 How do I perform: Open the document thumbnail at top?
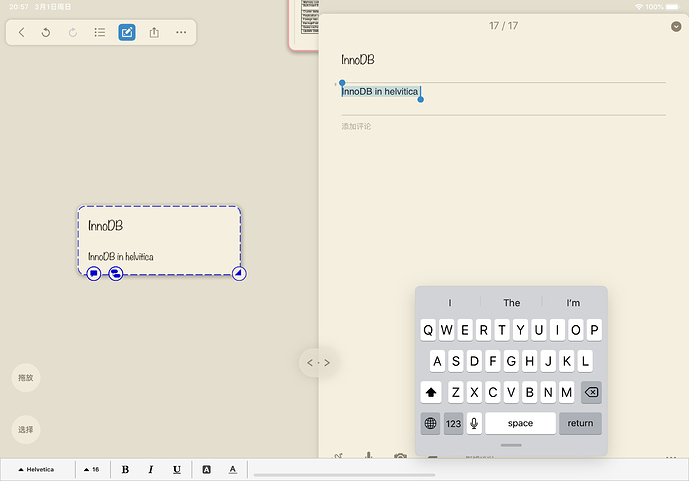pos(304,25)
